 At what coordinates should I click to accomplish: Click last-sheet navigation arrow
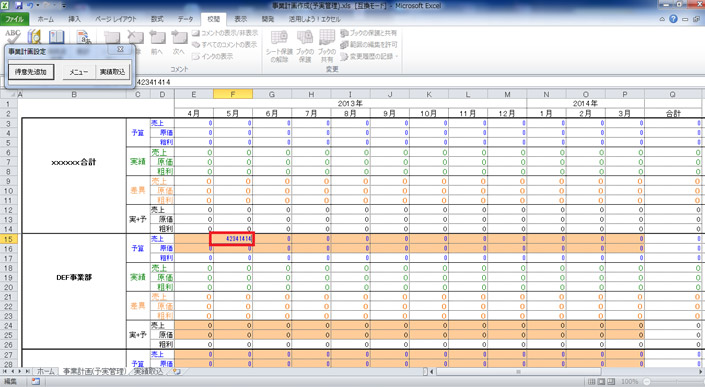[x=27, y=371]
